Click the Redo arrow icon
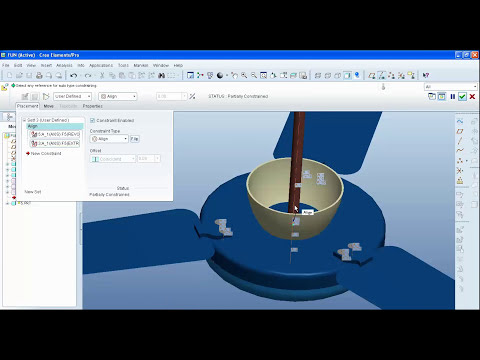 88,76
